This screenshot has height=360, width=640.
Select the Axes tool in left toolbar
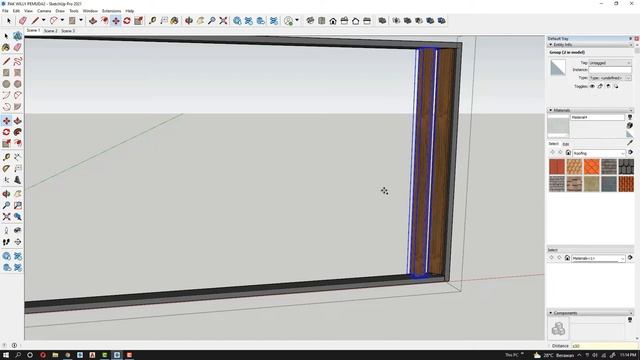pyautogui.click(x=6, y=180)
